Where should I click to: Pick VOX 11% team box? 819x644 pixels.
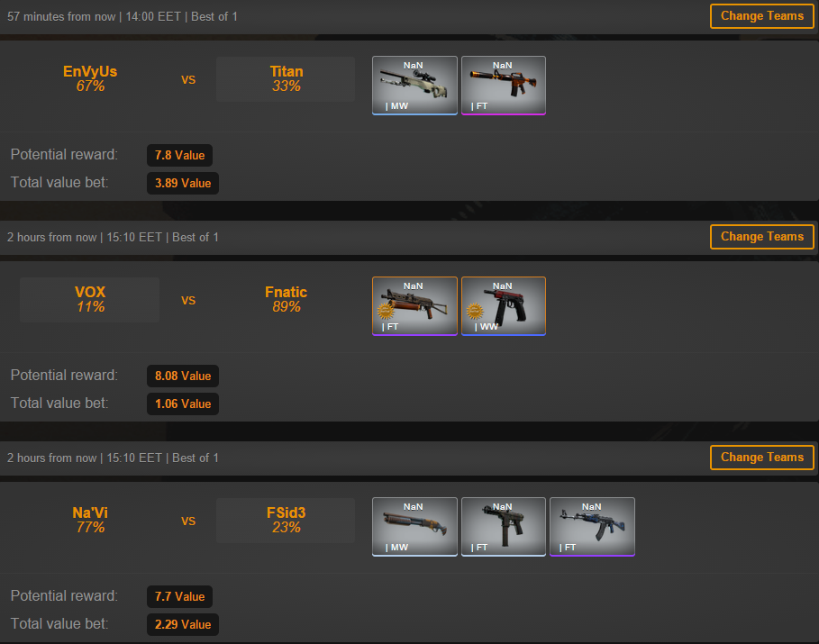90,300
